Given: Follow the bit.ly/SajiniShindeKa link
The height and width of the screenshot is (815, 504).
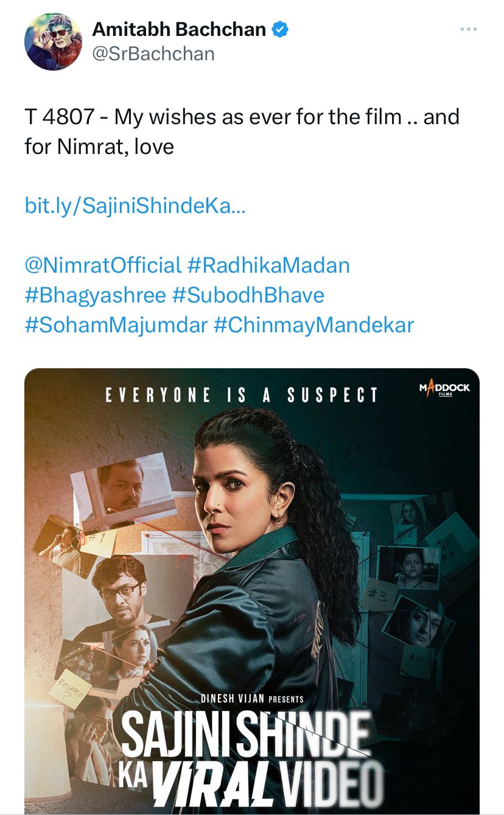Looking at the screenshot, I should [x=135, y=206].
